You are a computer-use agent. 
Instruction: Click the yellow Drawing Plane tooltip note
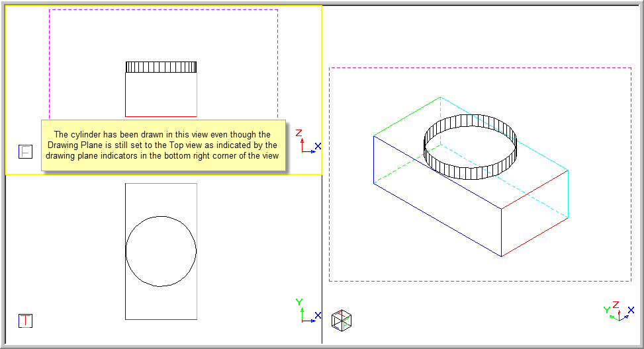[163, 145]
